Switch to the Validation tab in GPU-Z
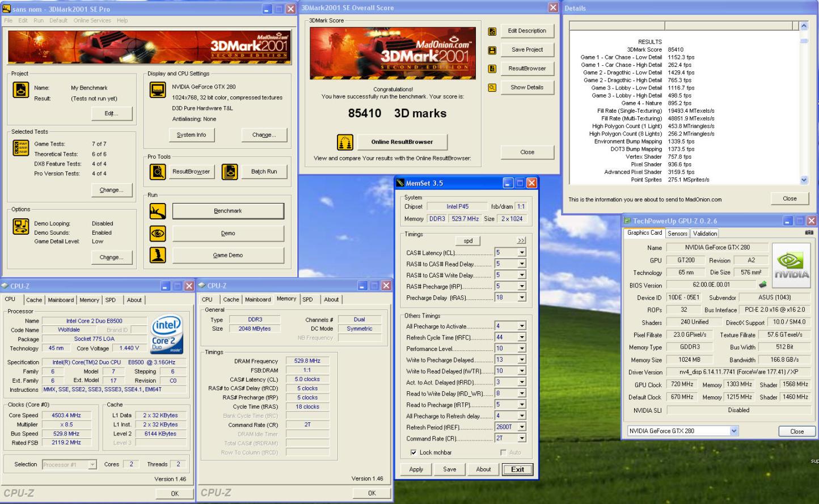Screen dimensions: 819x504 (x=704, y=234)
